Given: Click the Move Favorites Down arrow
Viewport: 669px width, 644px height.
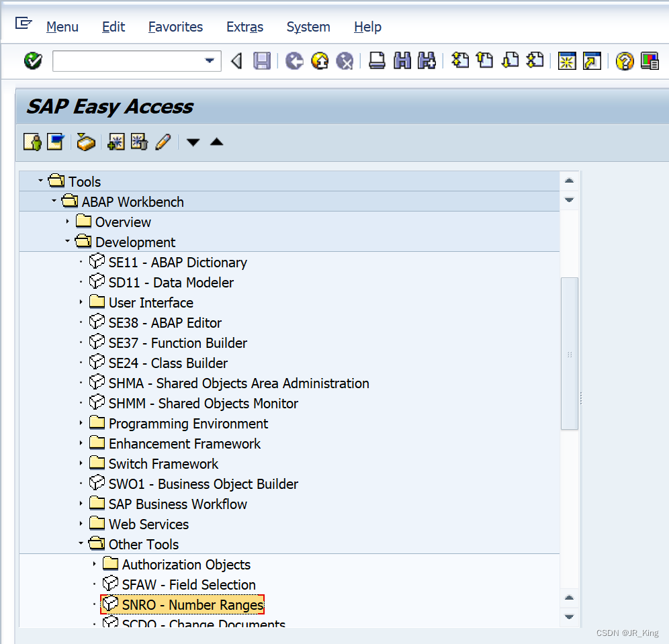Looking at the screenshot, I should (x=193, y=142).
